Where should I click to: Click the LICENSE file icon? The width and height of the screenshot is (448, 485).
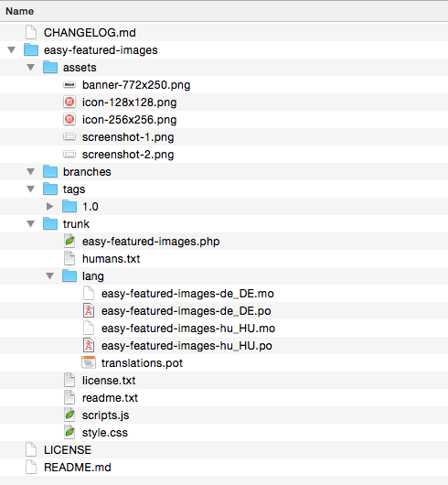coord(31,449)
